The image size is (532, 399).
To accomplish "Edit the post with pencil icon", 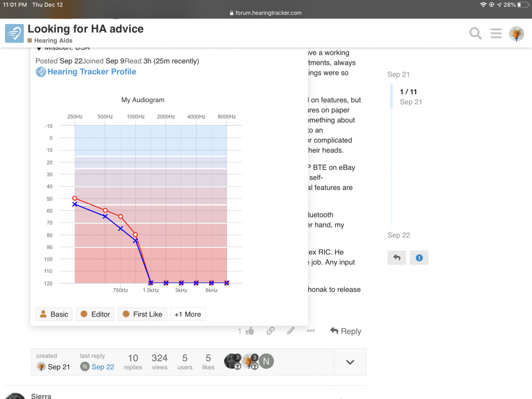I will click(290, 331).
